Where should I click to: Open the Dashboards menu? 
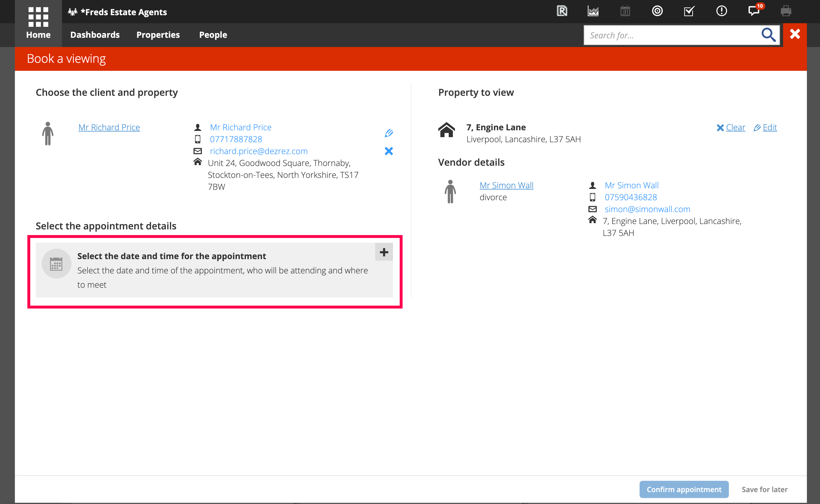95,35
